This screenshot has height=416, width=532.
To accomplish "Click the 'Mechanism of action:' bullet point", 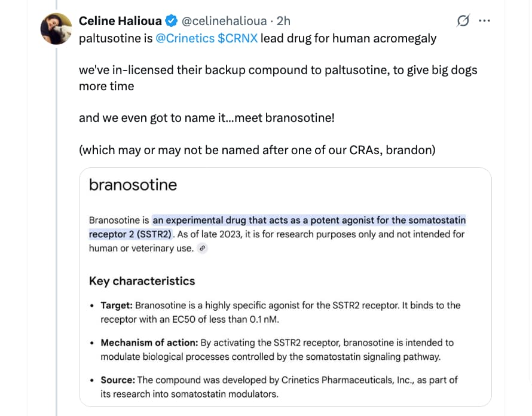I will 148,343.
